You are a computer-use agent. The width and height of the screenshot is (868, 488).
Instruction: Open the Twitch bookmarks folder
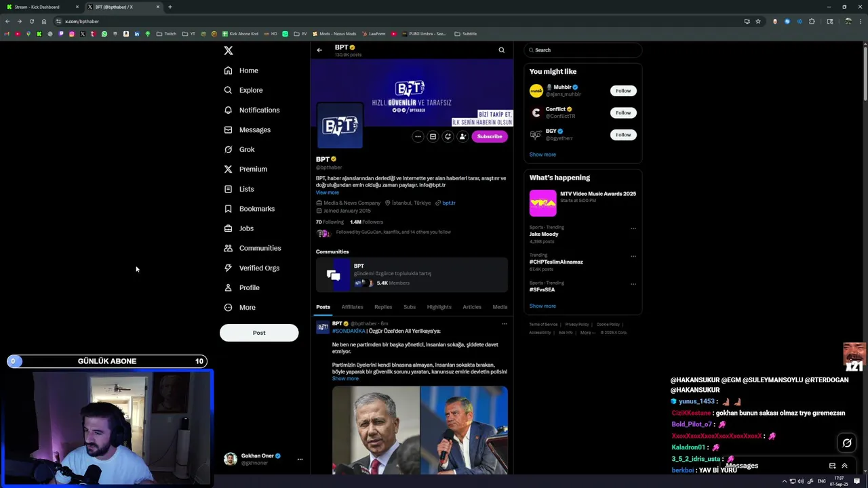click(166, 34)
